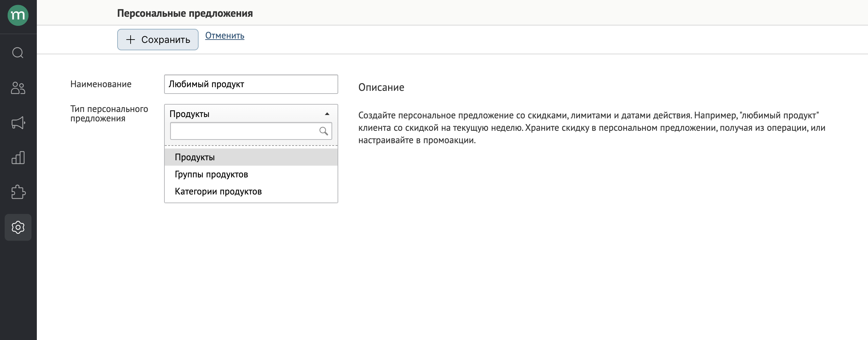The image size is (868, 340).
Task: Collapse the Продукты type dropdown
Action: (251, 114)
